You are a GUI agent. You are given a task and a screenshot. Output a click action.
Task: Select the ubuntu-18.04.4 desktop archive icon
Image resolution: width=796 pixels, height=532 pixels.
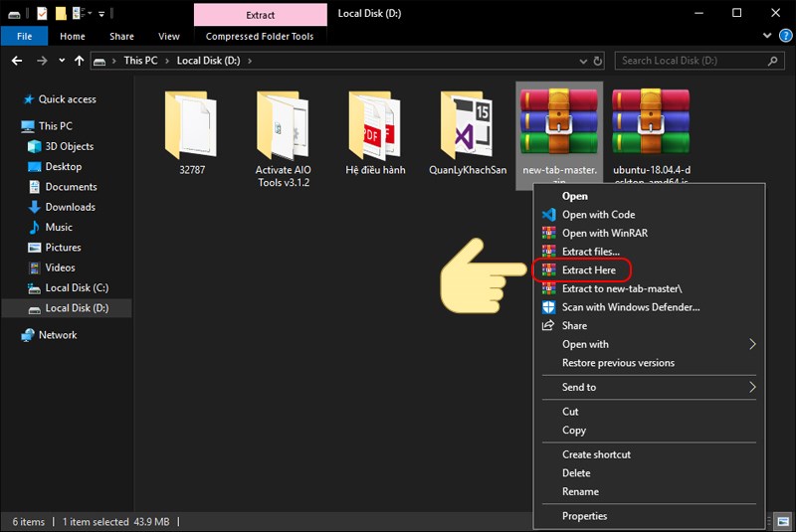[651, 121]
